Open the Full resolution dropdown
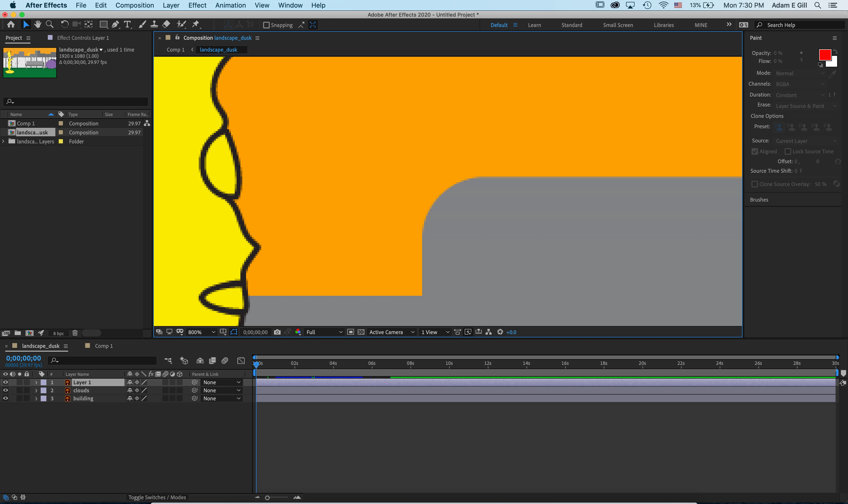Image resolution: width=848 pixels, height=504 pixels. 324,332
